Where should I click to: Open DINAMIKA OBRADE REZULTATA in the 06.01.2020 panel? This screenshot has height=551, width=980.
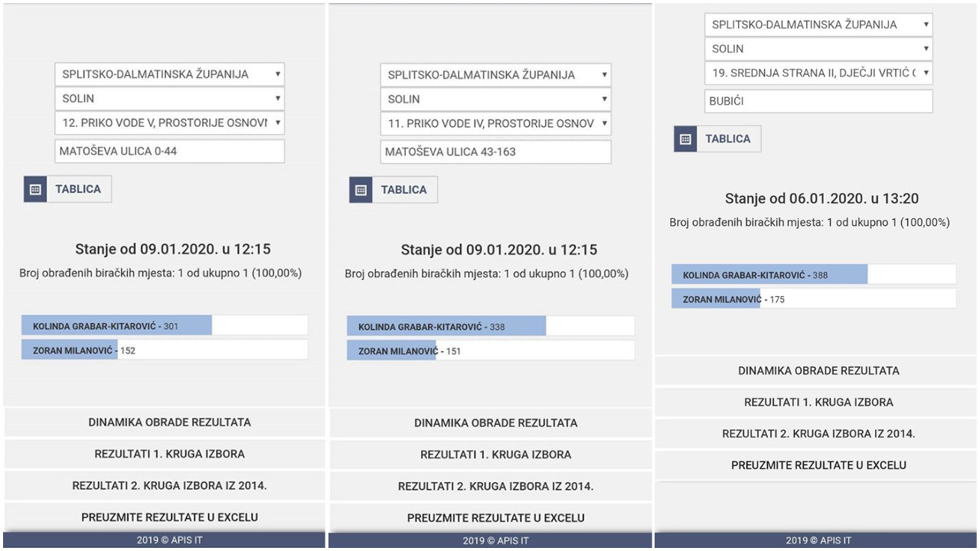pos(818,371)
